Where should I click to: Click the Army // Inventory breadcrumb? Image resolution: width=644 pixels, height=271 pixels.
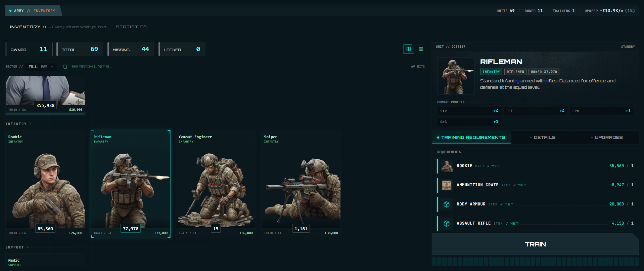click(x=34, y=11)
